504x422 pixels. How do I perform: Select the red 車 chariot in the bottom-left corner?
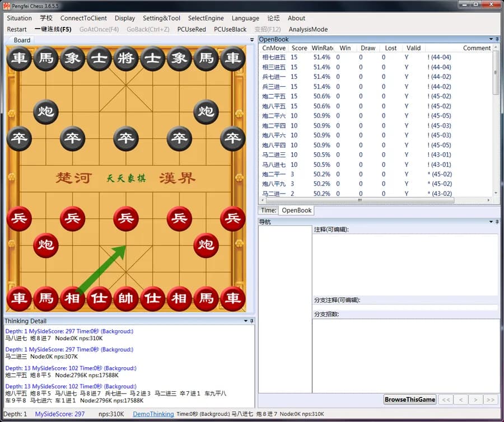pos(19,298)
